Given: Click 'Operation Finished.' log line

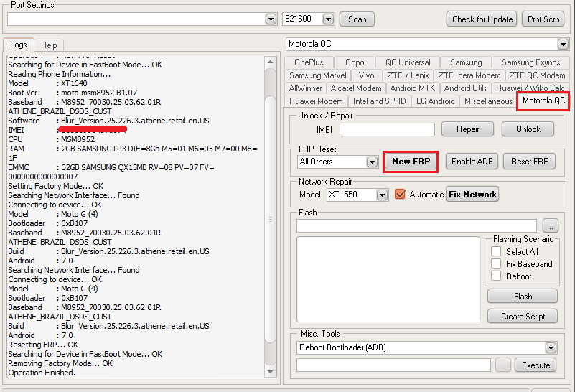Looking at the screenshot, I should (x=42, y=373).
